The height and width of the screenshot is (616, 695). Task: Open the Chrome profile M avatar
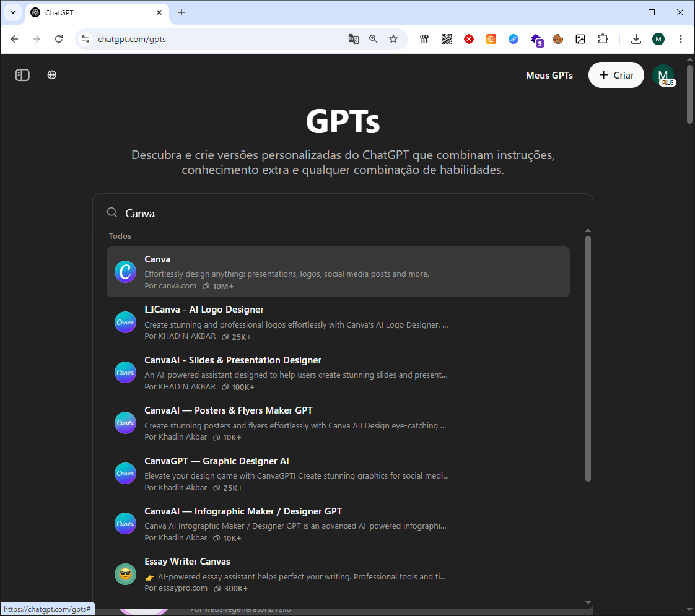[x=658, y=39]
